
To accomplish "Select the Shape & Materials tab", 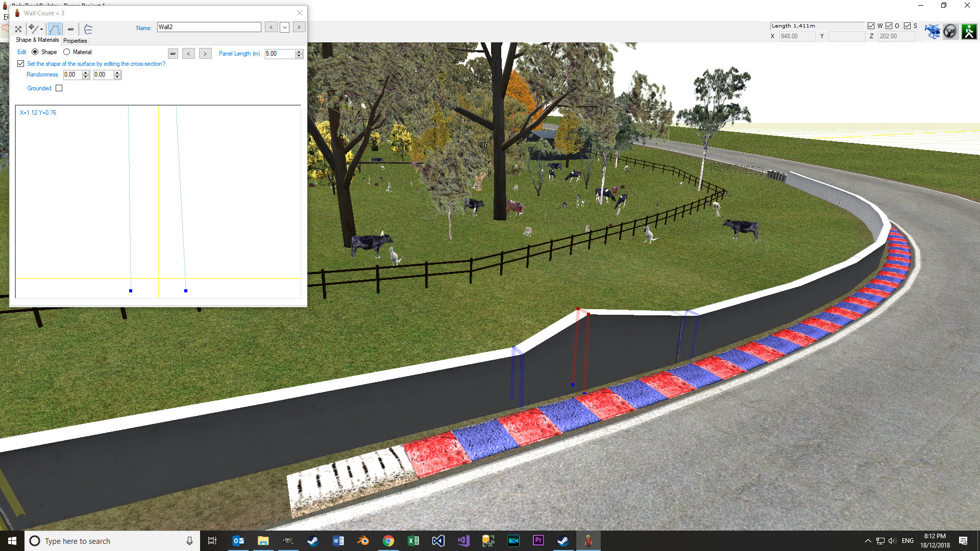I will 36,39.
